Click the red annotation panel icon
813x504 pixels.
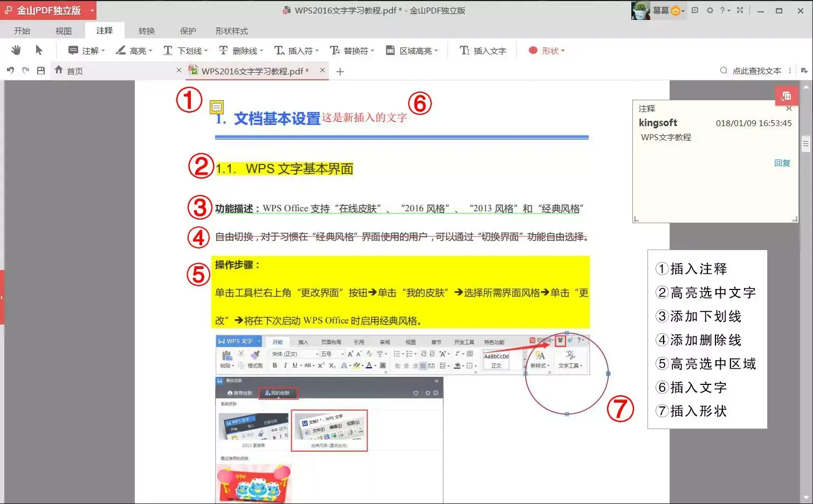pos(786,96)
